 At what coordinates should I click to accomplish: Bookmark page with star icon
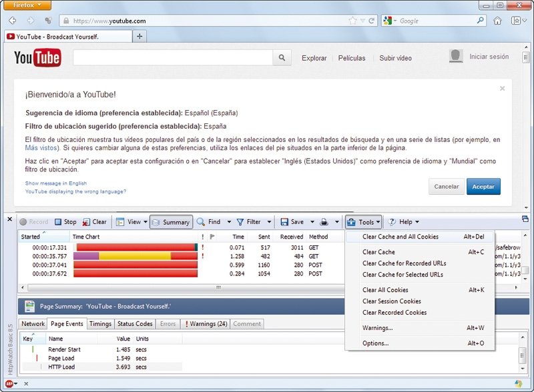click(x=352, y=21)
